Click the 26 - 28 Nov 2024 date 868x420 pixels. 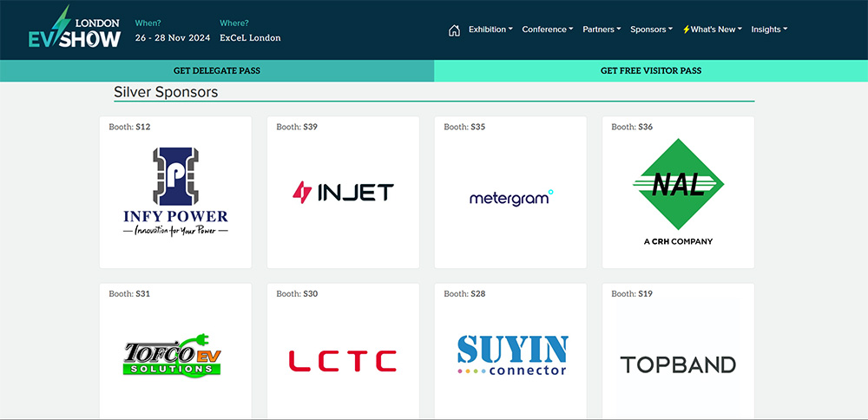tap(173, 38)
